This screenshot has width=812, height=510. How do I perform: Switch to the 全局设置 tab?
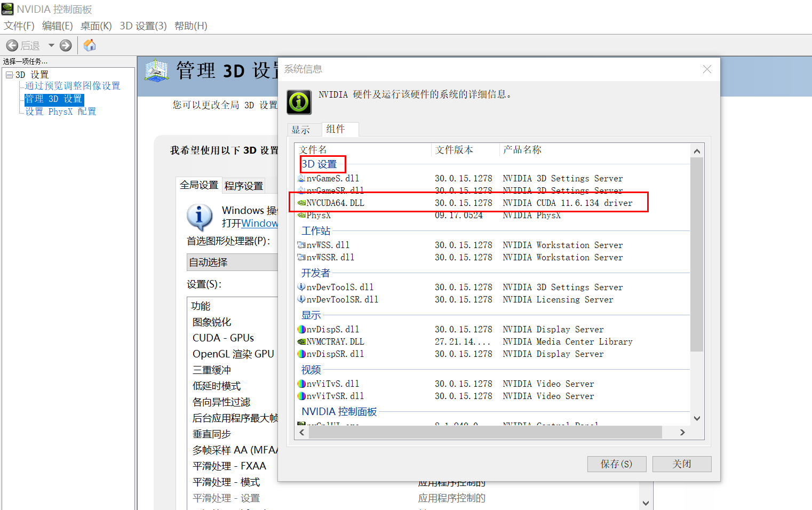(x=199, y=185)
